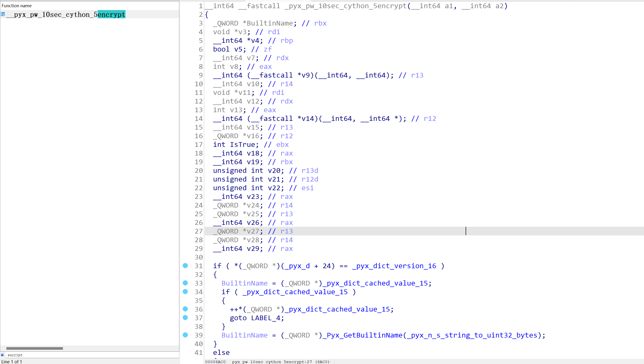Image resolution: width=644 pixels, height=364 pixels.
Task: Click the function 'f' icon beside the encrypt entry
Action: pos(3,14)
